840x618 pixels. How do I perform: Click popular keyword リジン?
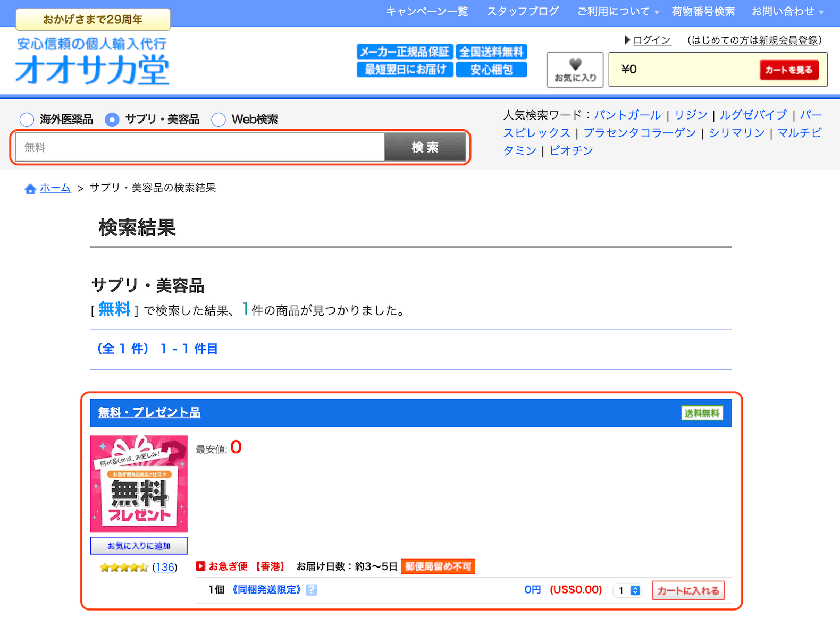point(691,115)
